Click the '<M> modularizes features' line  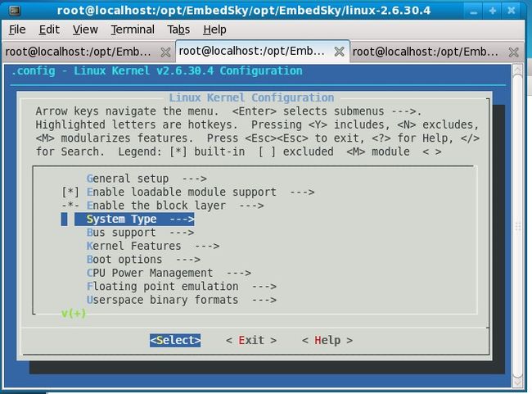coord(258,138)
